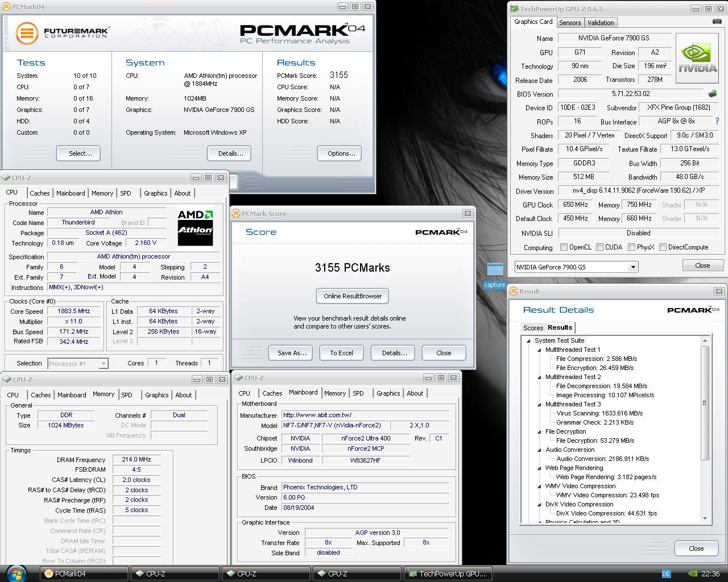Collapse the Web Page Rendering node
The width and height of the screenshot is (728, 582).
click(x=540, y=468)
